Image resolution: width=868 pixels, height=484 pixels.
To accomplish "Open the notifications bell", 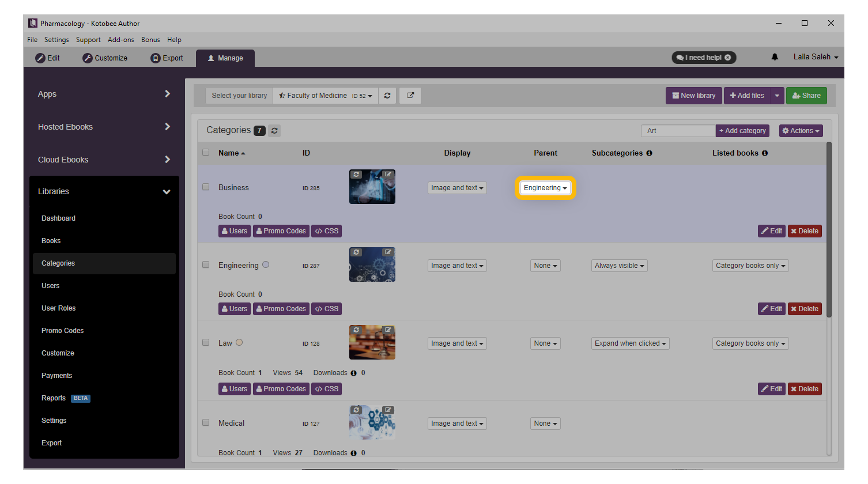I will (x=775, y=57).
